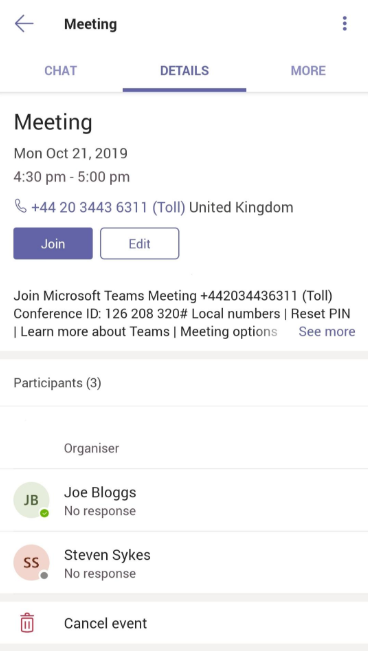The image size is (368, 651).
Task: Expand description with See more
Action: pos(327,331)
